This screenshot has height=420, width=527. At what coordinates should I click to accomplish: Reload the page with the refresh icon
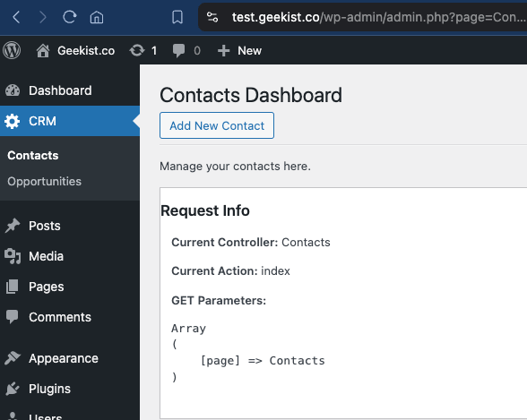click(70, 17)
